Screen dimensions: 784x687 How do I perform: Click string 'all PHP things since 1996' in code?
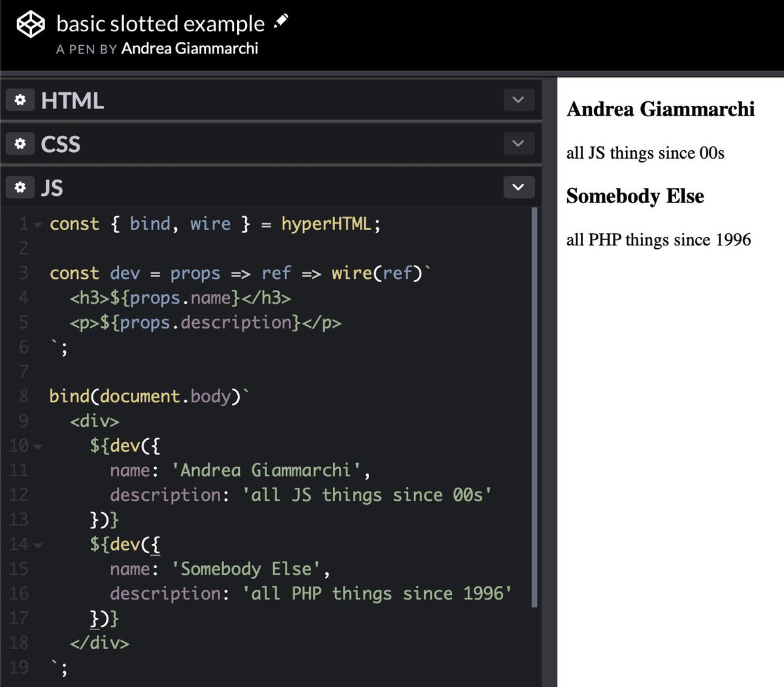coord(377,594)
